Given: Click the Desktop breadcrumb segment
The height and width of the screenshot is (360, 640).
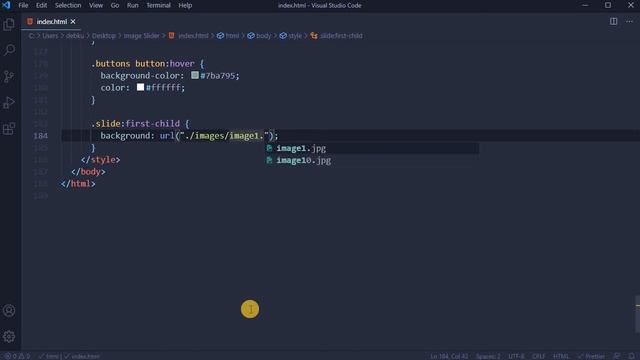Looking at the screenshot, I should pyautogui.click(x=104, y=36).
